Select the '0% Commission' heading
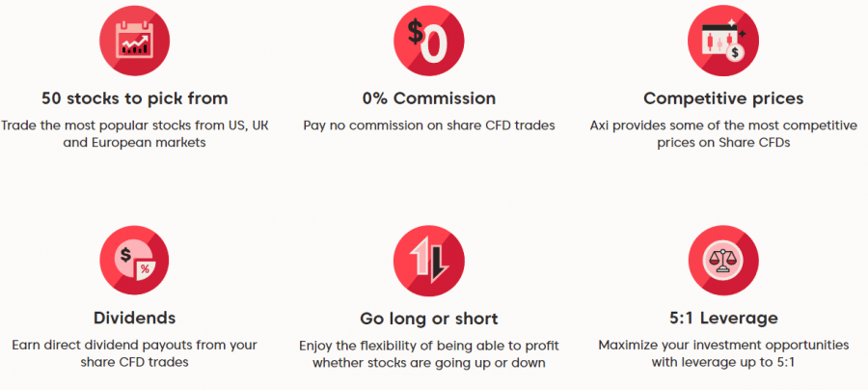Screen dimensions: 868x390 click(428, 98)
